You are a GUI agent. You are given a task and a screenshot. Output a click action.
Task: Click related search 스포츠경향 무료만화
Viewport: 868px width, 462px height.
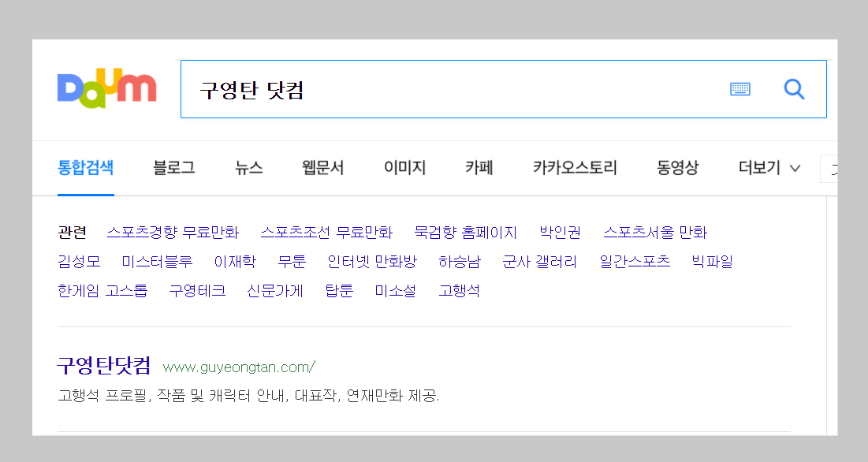[173, 232]
